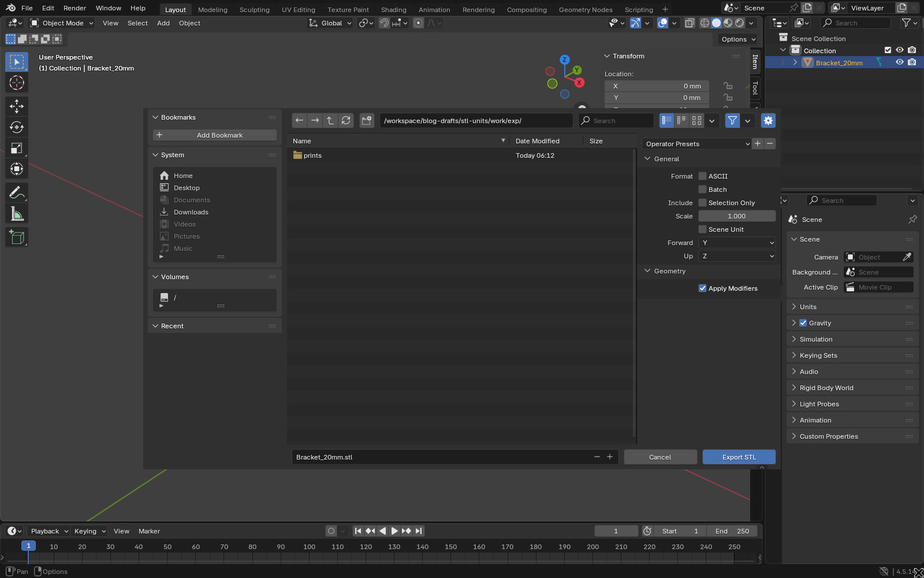Image resolution: width=924 pixels, height=578 pixels.
Task: Enable Selection Only checkbox
Action: 702,203
